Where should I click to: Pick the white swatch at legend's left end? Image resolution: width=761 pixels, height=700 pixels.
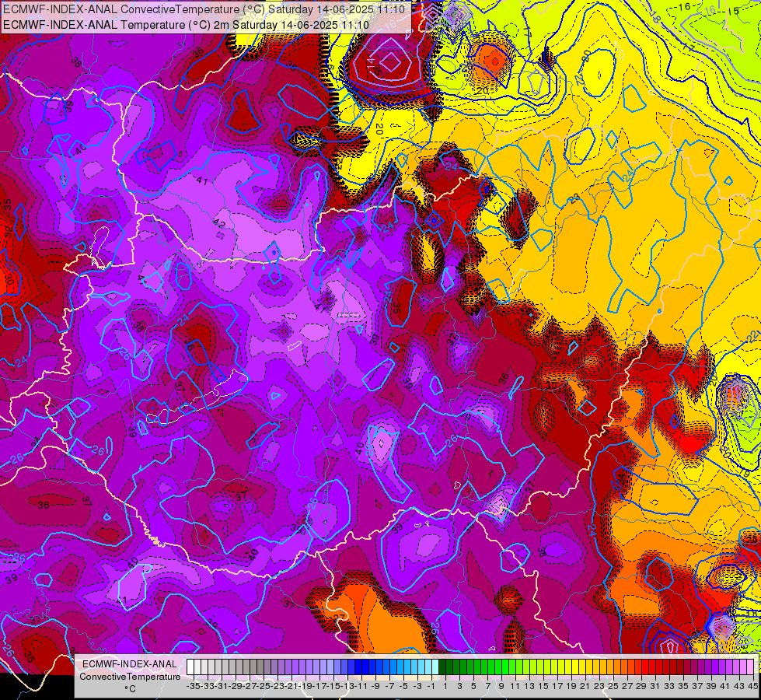[x=190, y=667]
